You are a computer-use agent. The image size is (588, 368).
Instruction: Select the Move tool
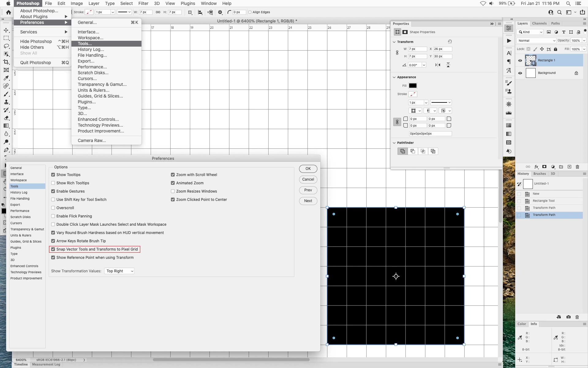click(x=6, y=30)
